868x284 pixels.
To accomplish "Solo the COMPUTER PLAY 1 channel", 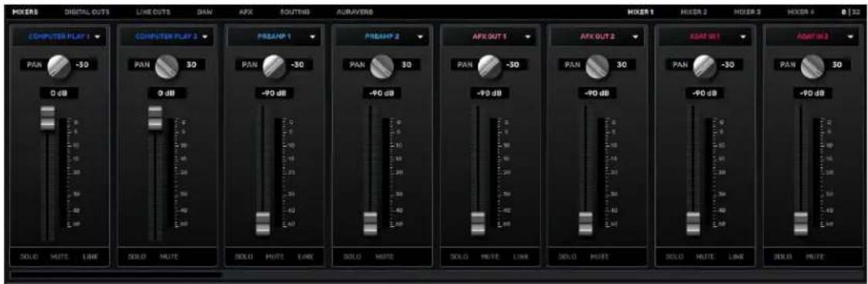I will 28,256.
